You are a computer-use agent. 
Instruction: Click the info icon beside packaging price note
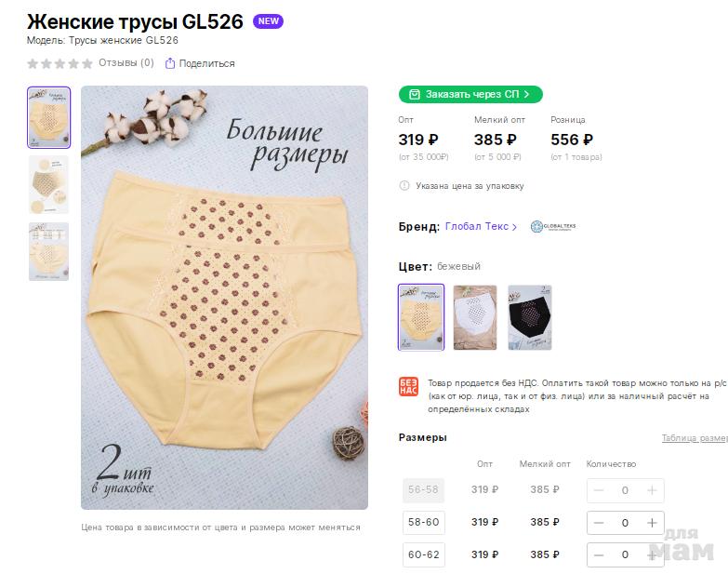(404, 185)
